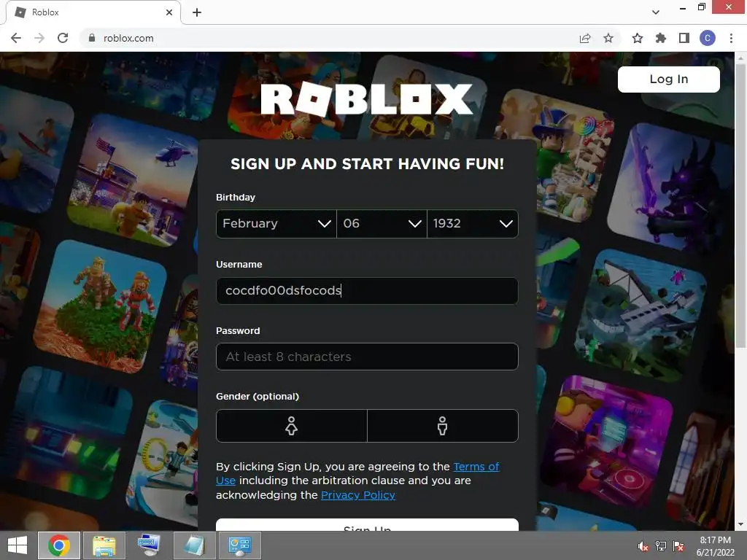
Task: Toggle the Chrome side panel icon
Action: coord(684,38)
